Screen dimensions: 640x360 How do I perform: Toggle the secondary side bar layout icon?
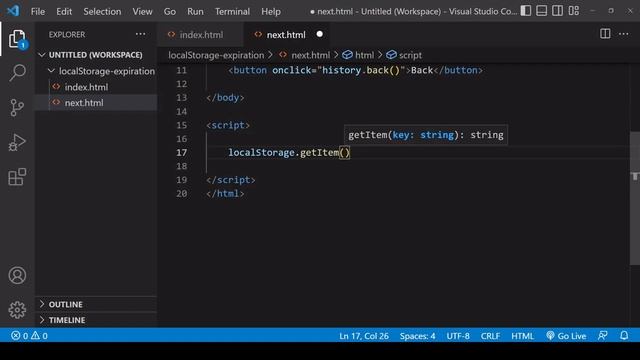(x=558, y=11)
